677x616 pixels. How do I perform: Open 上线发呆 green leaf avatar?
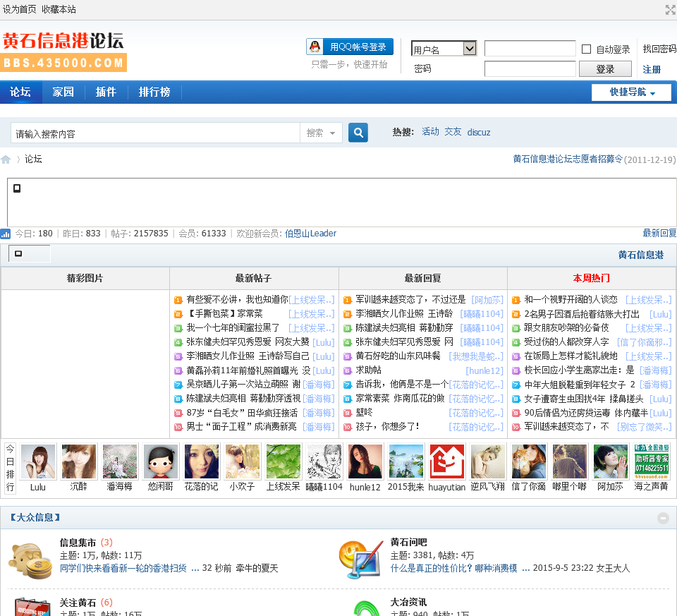(283, 461)
